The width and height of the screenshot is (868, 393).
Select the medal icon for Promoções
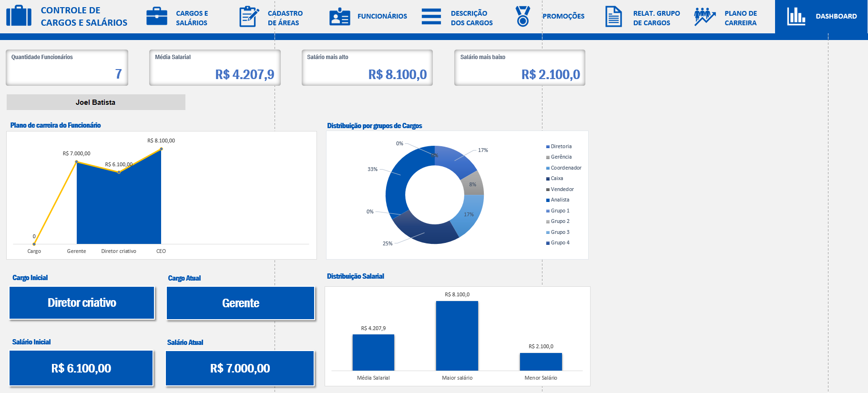coord(523,16)
